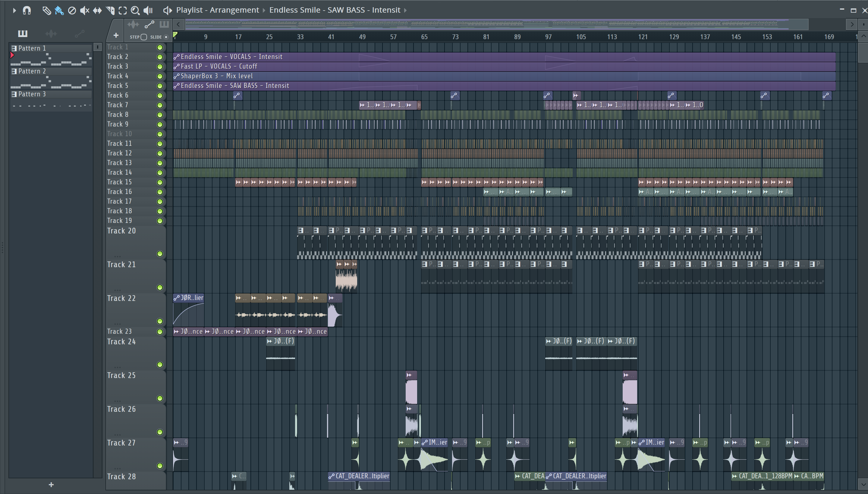
Task: Select the Zoom magnifier tool
Action: point(135,11)
